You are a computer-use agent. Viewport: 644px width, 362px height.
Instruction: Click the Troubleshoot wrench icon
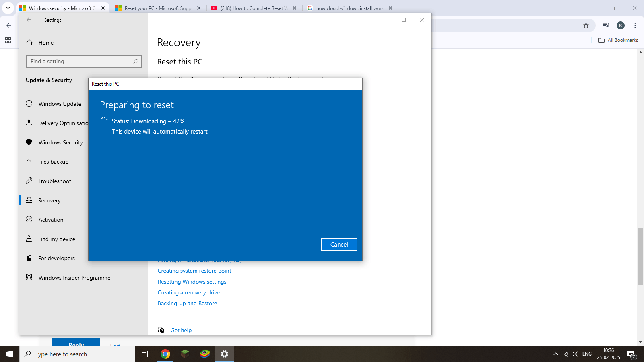point(29,181)
